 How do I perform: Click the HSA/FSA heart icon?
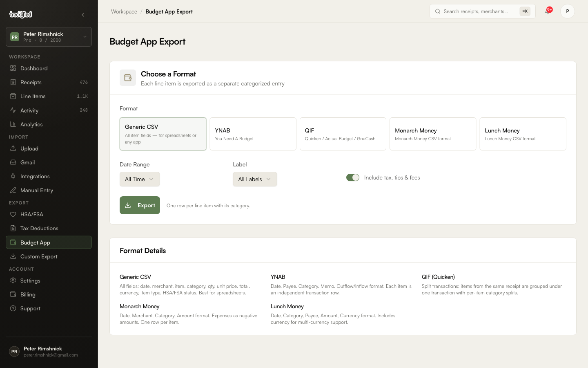coord(13,214)
